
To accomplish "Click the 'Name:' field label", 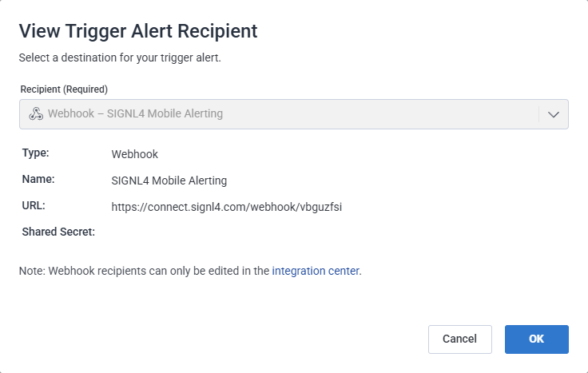I will (x=37, y=180).
